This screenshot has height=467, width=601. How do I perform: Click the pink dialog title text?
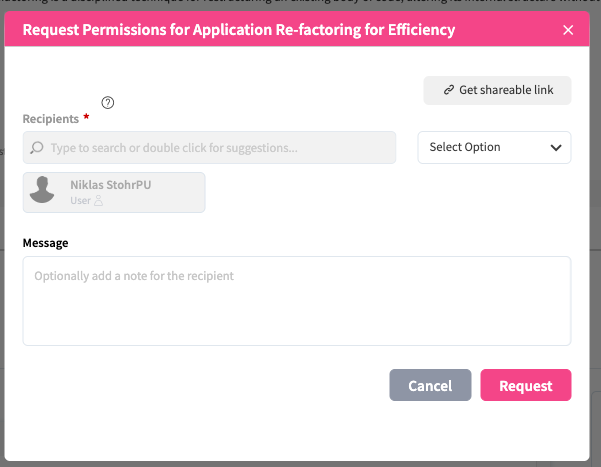click(x=238, y=30)
